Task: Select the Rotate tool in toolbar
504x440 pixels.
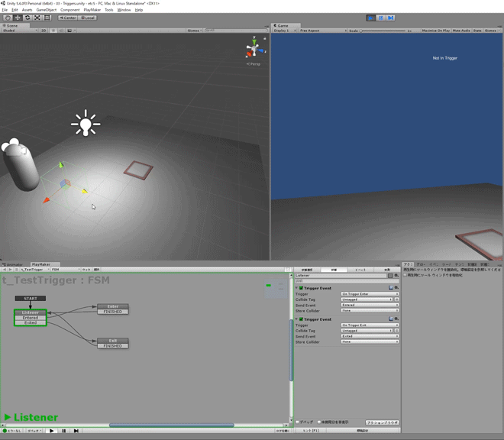Action: (x=27, y=18)
